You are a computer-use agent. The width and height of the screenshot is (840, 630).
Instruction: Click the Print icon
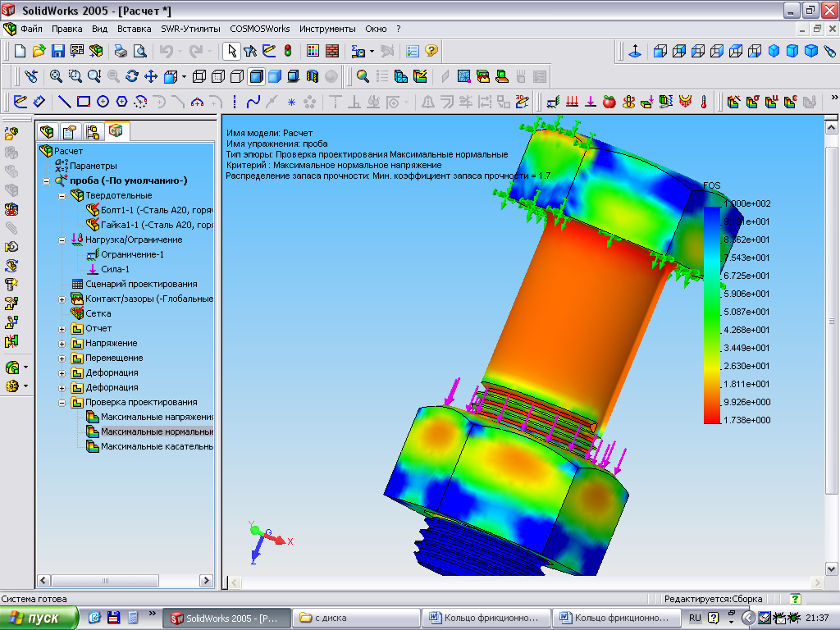pyautogui.click(x=121, y=51)
